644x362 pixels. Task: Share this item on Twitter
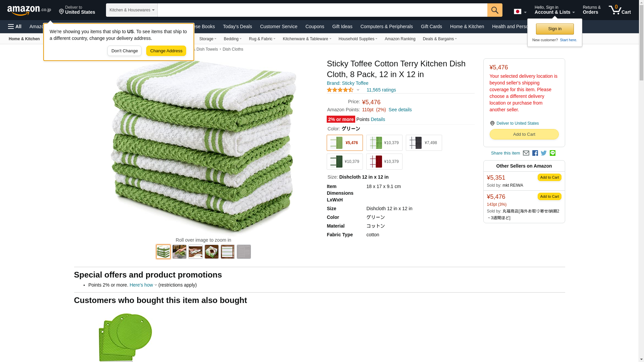pyautogui.click(x=544, y=153)
